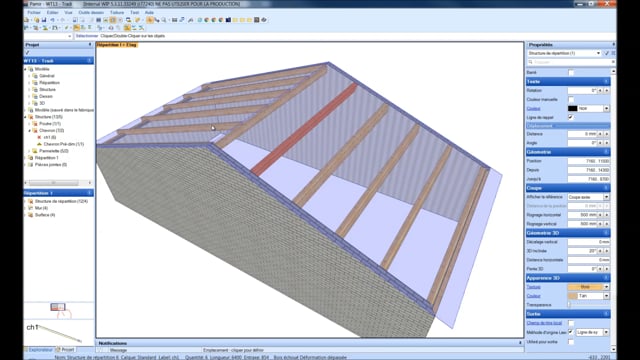Screen dimensions: 640x360
Task: Click the first colored sphere render icon
Action: coord(206,20)
